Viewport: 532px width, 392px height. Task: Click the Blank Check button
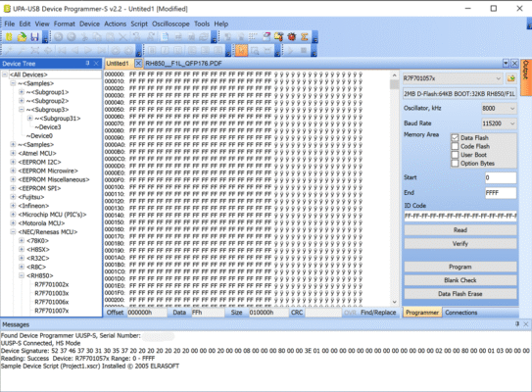point(460,280)
